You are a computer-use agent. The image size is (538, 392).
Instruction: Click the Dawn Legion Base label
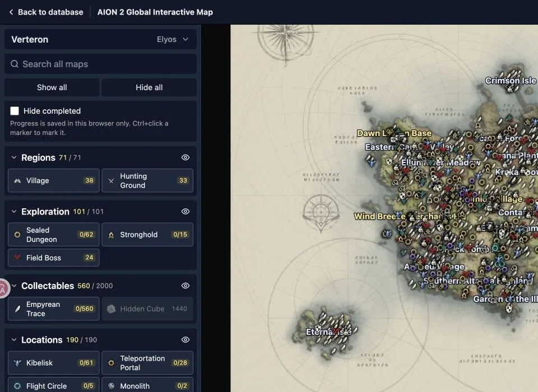(394, 133)
